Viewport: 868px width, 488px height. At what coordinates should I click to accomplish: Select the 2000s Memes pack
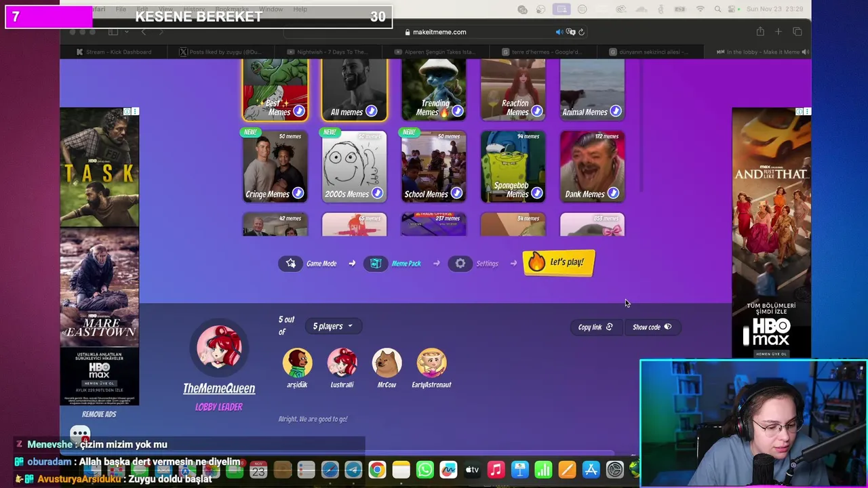point(354,167)
